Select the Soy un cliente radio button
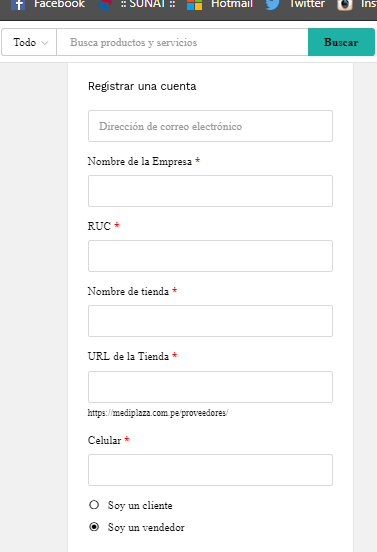This screenshot has height=552, width=377. pyautogui.click(x=94, y=505)
